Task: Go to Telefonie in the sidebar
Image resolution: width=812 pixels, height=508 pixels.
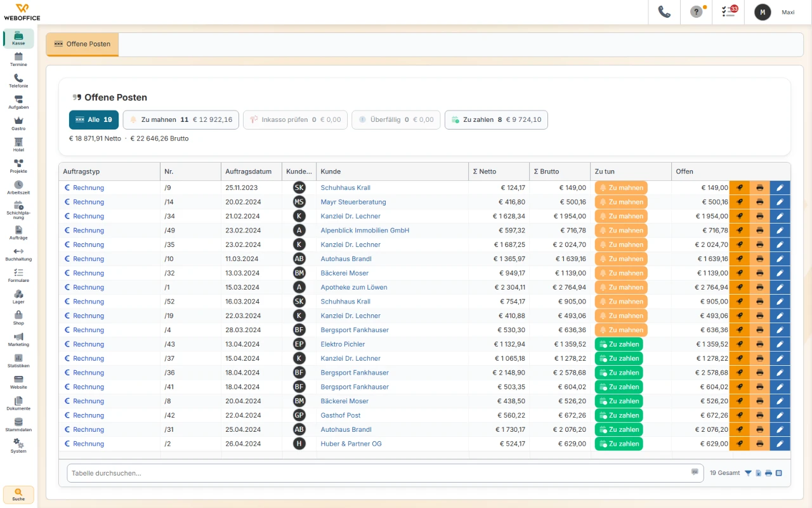Action: 18,81
